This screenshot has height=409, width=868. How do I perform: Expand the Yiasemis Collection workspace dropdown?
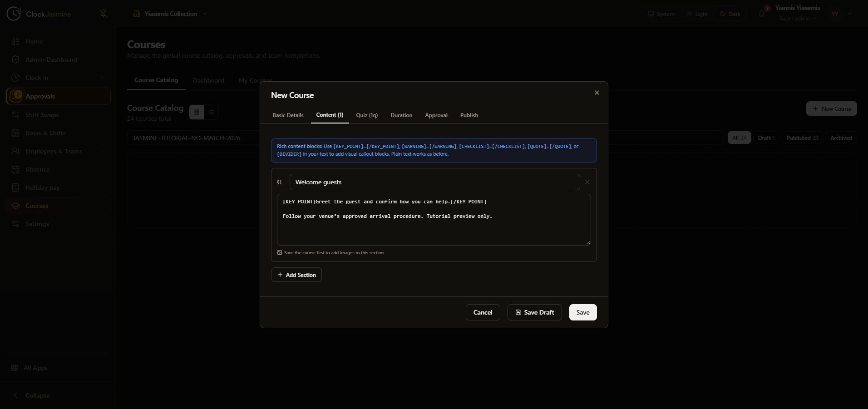click(170, 14)
